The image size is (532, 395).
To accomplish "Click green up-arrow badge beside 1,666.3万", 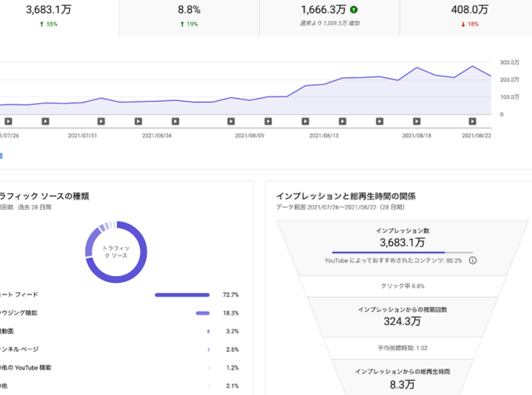I will (354, 10).
